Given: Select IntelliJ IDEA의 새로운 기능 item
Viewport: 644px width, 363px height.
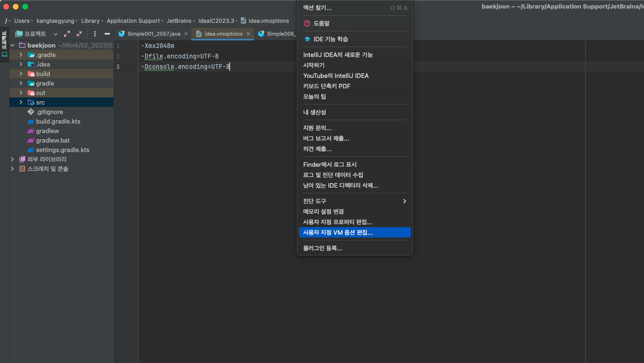Looking at the screenshot, I should (x=355, y=55).
